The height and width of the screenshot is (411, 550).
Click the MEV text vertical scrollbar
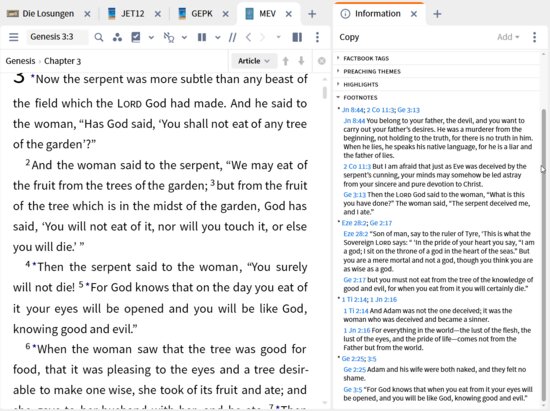point(325,92)
